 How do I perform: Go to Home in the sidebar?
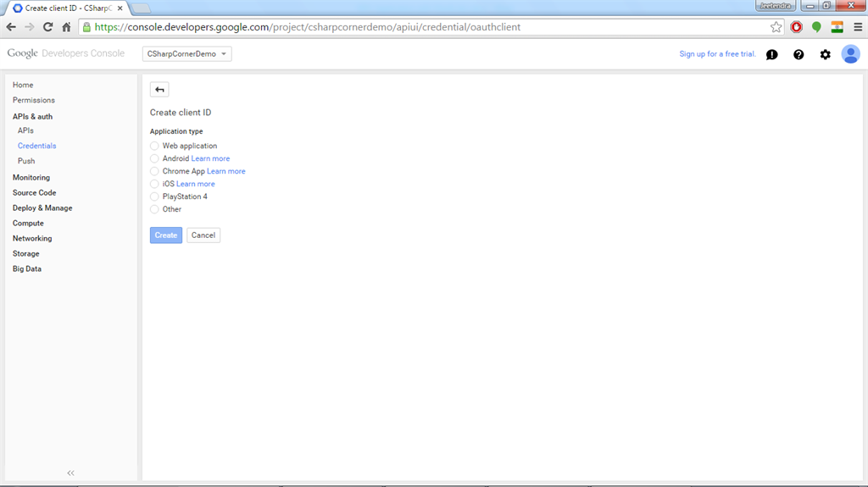23,85
